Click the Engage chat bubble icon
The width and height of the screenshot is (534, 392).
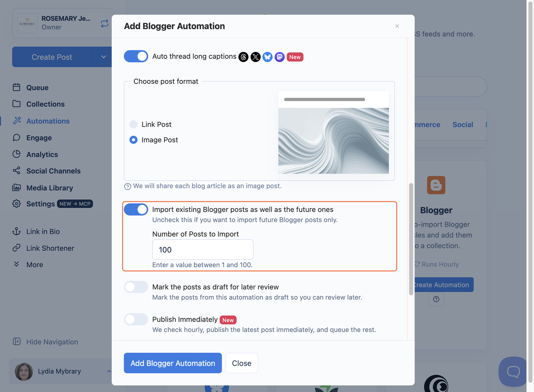16,138
